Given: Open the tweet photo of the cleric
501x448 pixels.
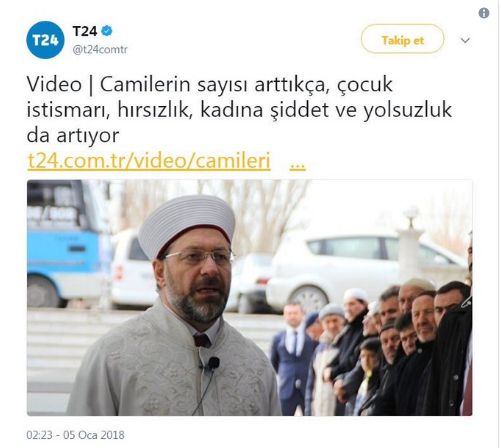Looking at the screenshot, I should click(250, 298).
